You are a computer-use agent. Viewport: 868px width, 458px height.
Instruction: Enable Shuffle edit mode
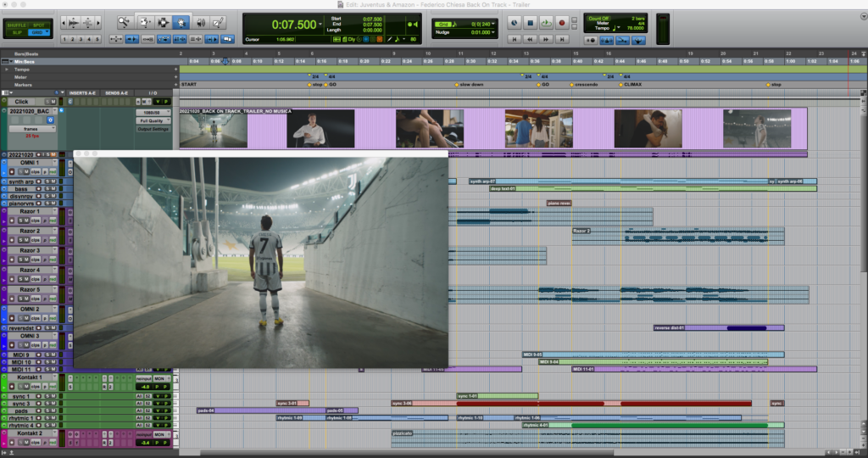[x=17, y=25]
